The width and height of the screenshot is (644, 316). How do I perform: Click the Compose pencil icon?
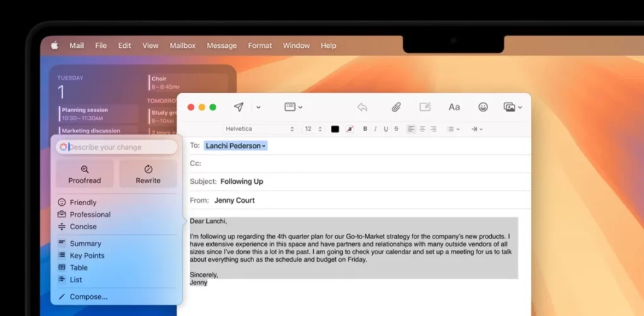62,296
